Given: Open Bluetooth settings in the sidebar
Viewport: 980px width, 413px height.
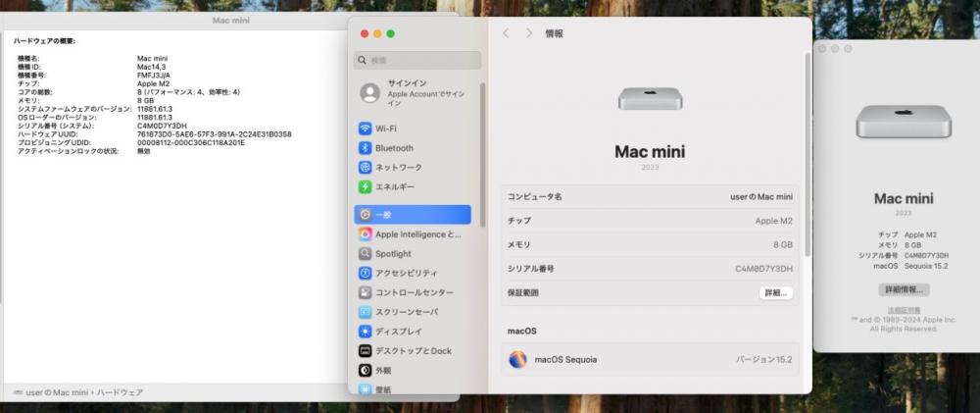Looking at the screenshot, I should click(x=413, y=148).
